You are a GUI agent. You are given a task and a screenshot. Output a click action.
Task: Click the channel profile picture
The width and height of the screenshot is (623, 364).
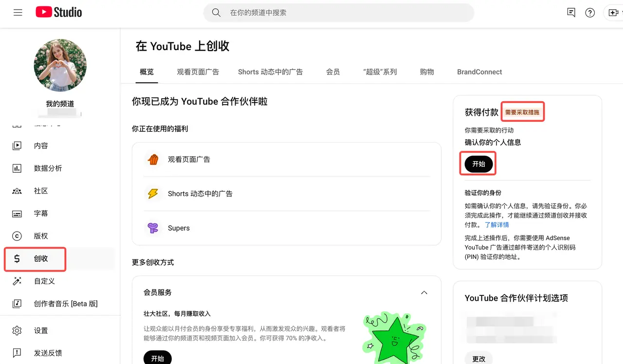(x=60, y=65)
